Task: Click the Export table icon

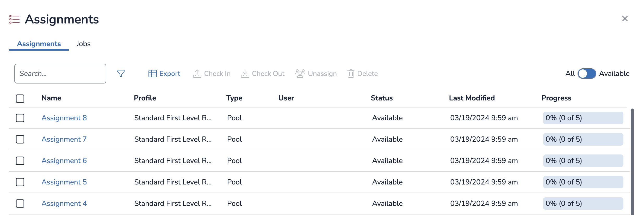Action: click(152, 74)
